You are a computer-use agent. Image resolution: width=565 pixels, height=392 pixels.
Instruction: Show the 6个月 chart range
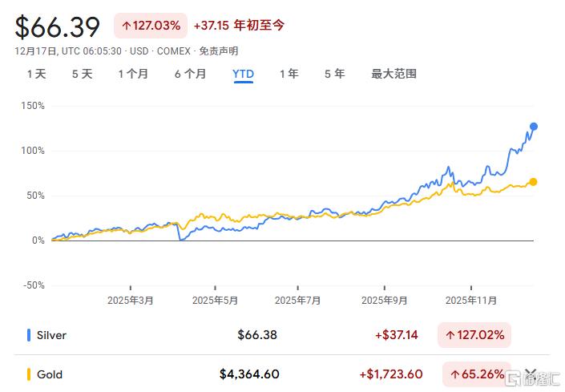(190, 74)
